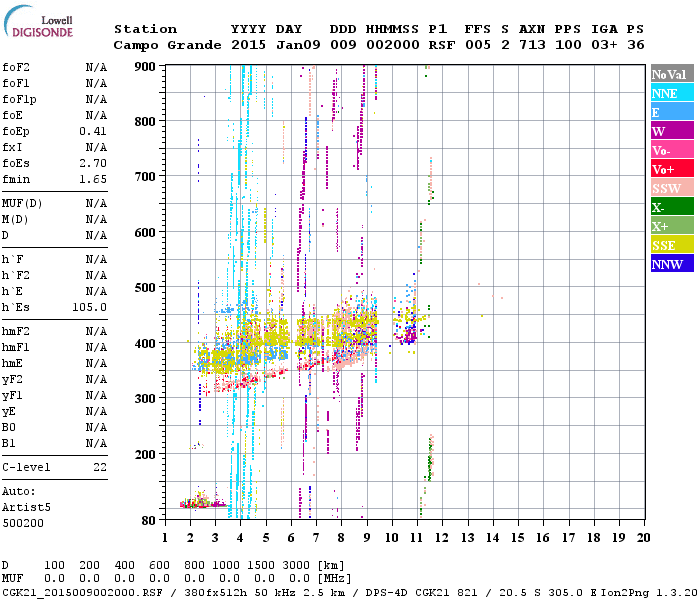Click the AXN value 713
The width and height of the screenshot is (700, 600).
pyautogui.click(x=532, y=45)
